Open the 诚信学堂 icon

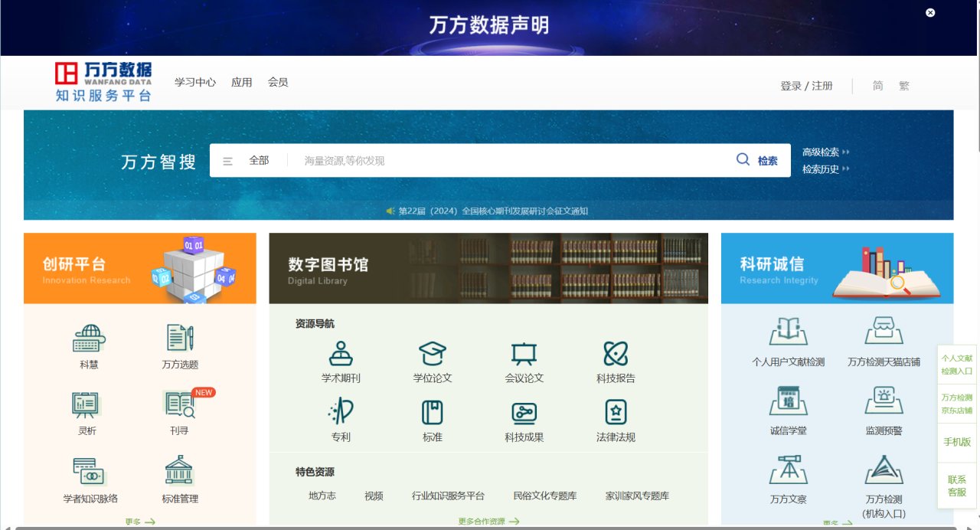pyautogui.click(x=789, y=401)
